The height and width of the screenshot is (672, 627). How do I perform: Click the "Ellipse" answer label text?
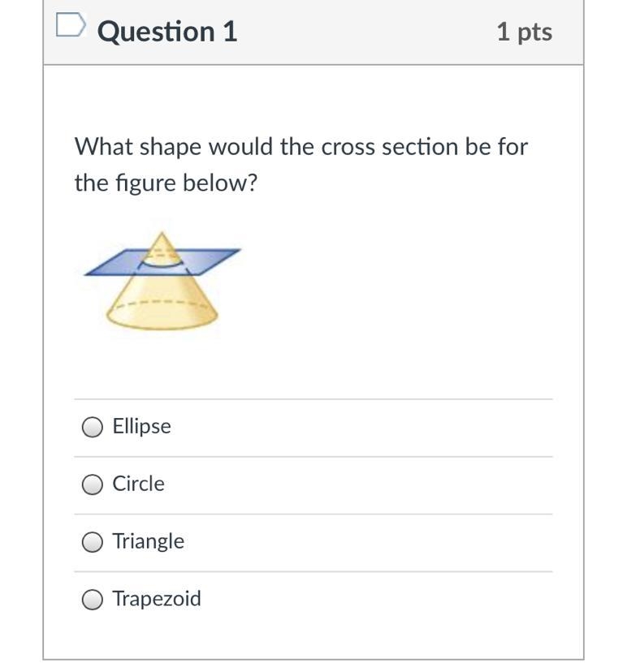pos(141,426)
